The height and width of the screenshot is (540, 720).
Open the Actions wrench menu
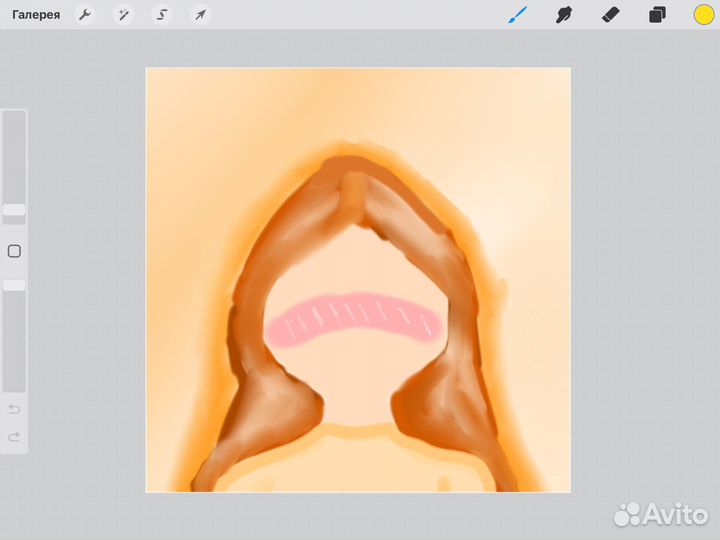(x=85, y=15)
